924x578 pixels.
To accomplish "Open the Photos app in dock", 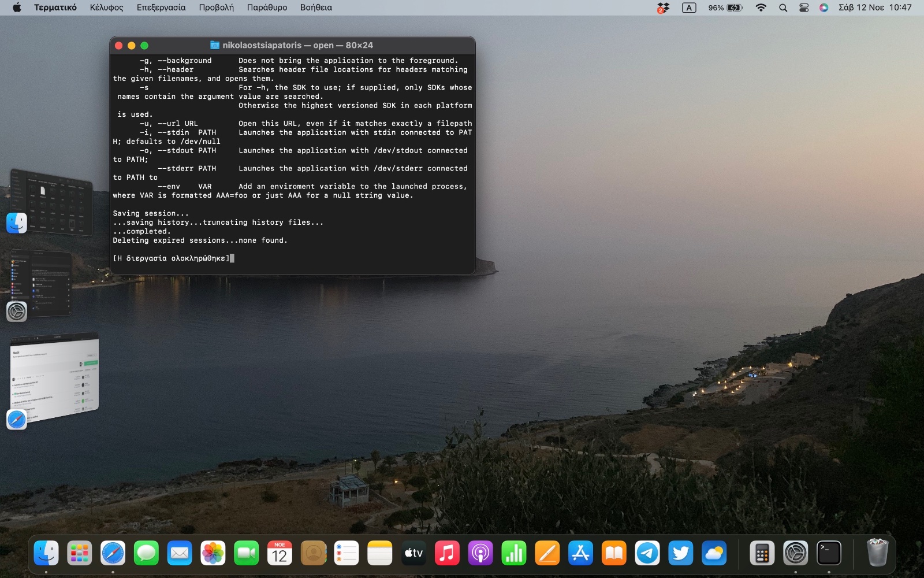I will (213, 554).
